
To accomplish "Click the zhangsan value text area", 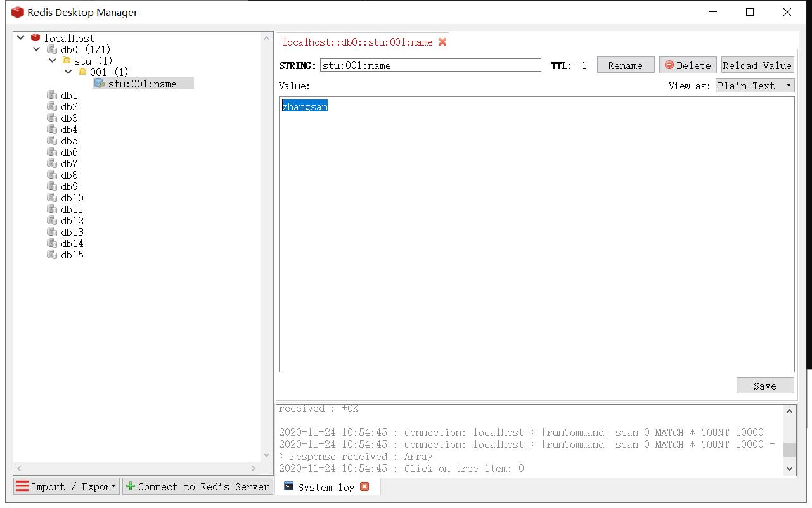I will click(x=536, y=234).
